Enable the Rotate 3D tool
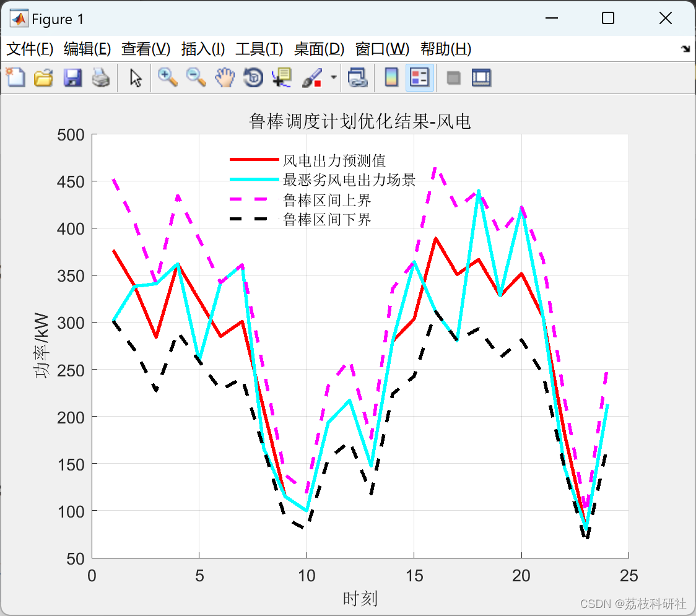This screenshot has width=696, height=616. tap(253, 77)
